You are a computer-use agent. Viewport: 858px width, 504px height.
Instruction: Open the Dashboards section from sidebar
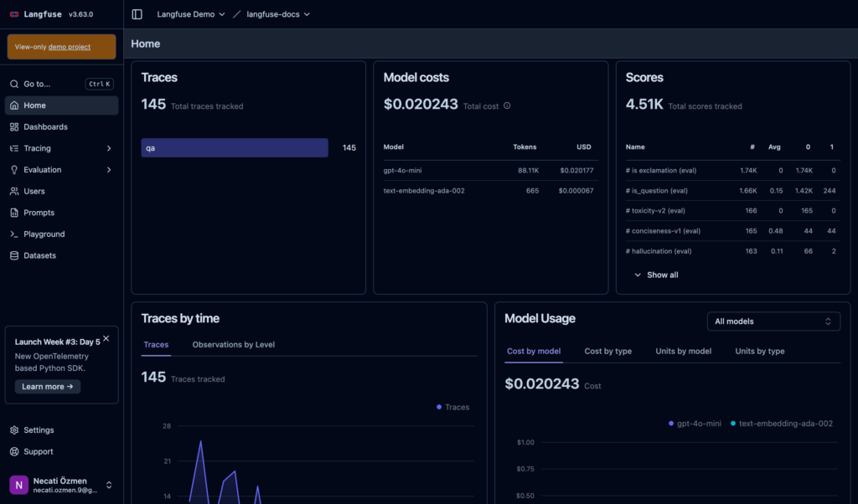44,126
